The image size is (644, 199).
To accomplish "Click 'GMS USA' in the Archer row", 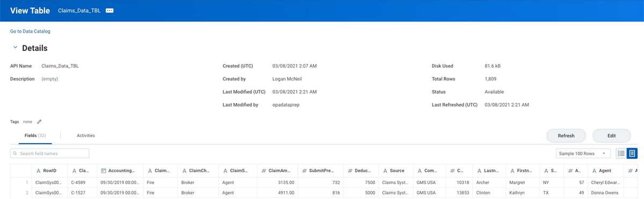I will (426, 182).
